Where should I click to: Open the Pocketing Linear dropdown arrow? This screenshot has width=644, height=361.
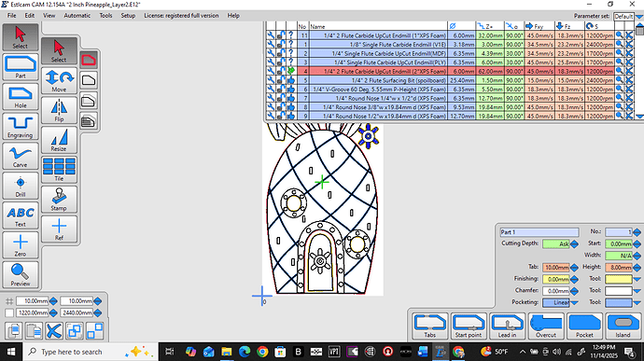[574, 302]
